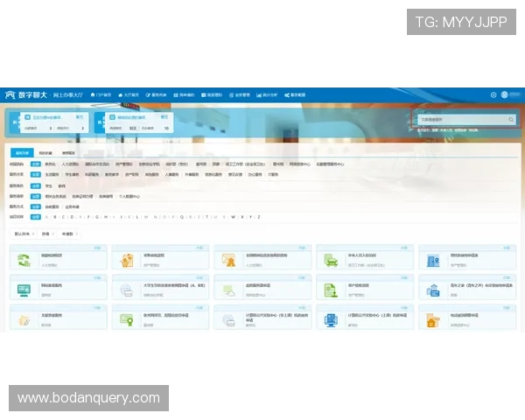This screenshot has height=420, width=525.
Task: Open the service card with the green car icon
Action: point(332,260)
